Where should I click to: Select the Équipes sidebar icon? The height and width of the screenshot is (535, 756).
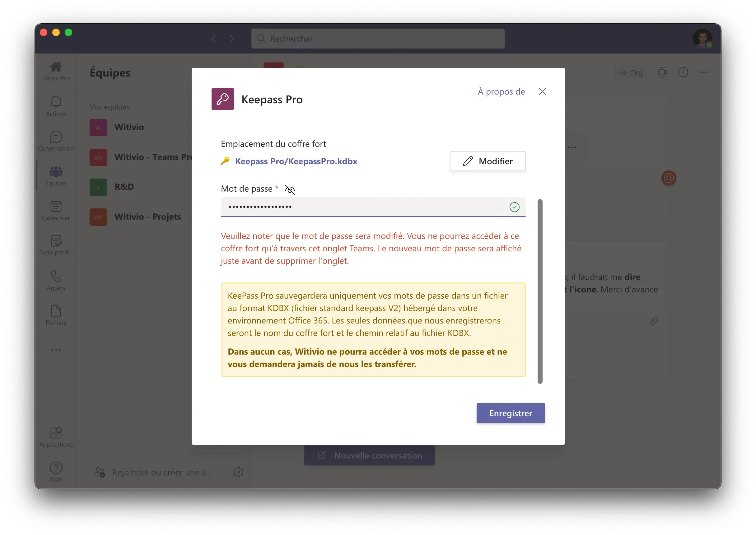click(x=56, y=176)
